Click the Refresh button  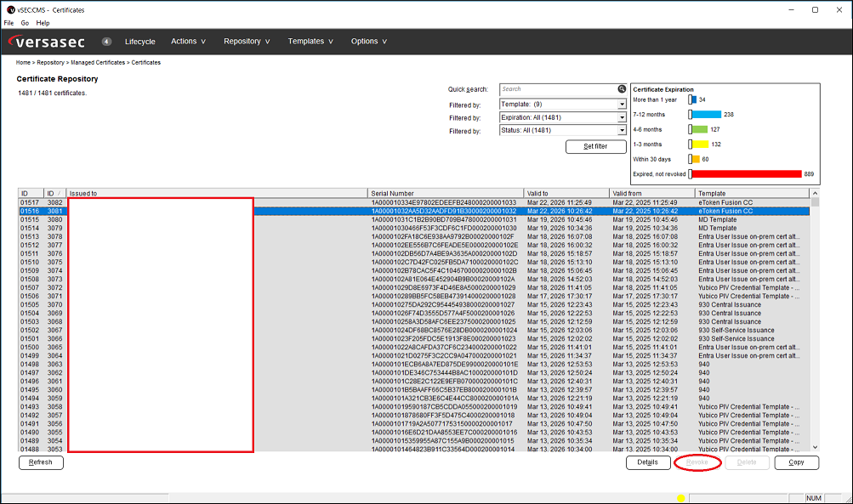coord(41,462)
